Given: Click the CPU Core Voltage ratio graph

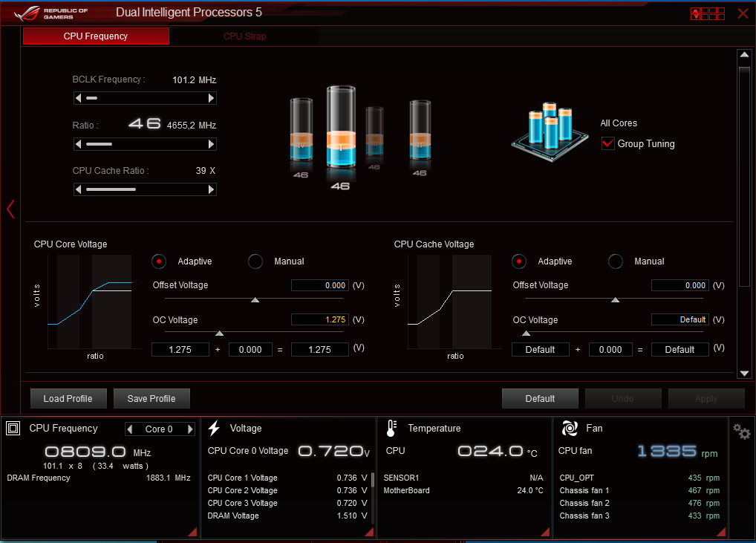Looking at the screenshot, I should click(90, 302).
